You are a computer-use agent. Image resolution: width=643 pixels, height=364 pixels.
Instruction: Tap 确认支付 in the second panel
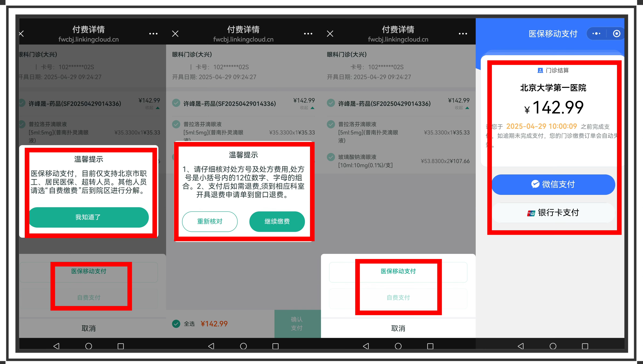coord(297,324)
